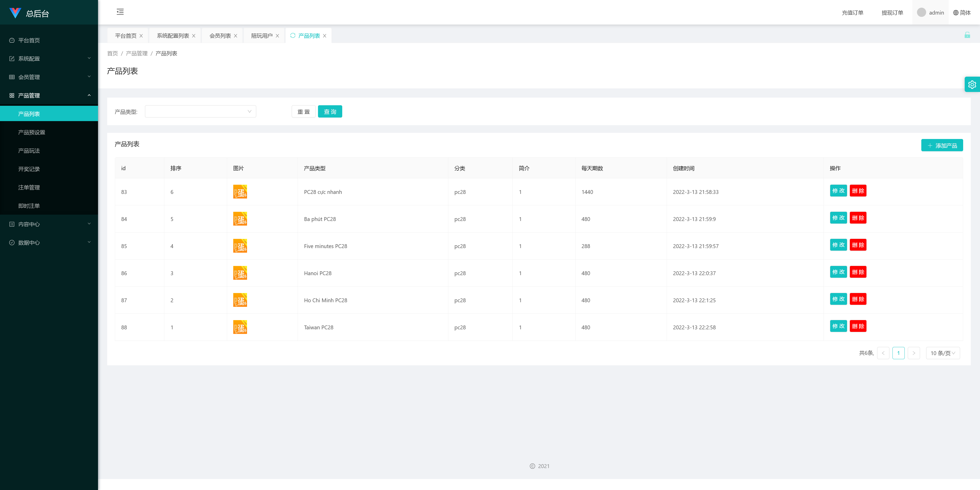Viewport: 980px width, 490px height.
Task: Click the refresh icon on 产品列表 tab
Action: pos(292,36)
